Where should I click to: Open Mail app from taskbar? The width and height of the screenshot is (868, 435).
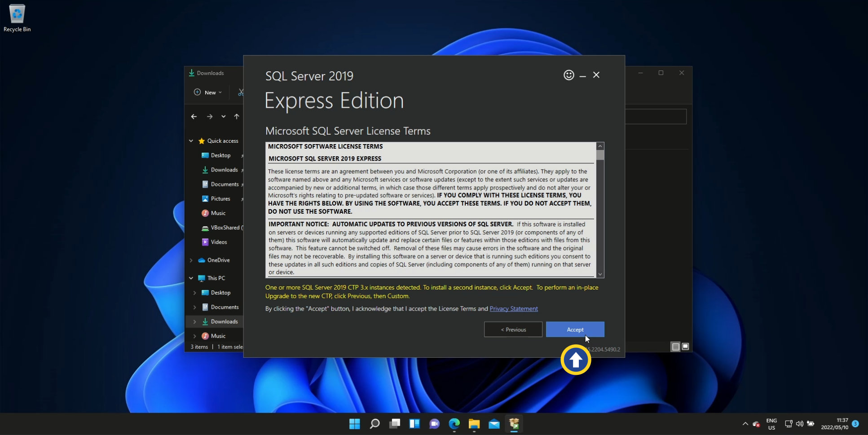[494, 424]
